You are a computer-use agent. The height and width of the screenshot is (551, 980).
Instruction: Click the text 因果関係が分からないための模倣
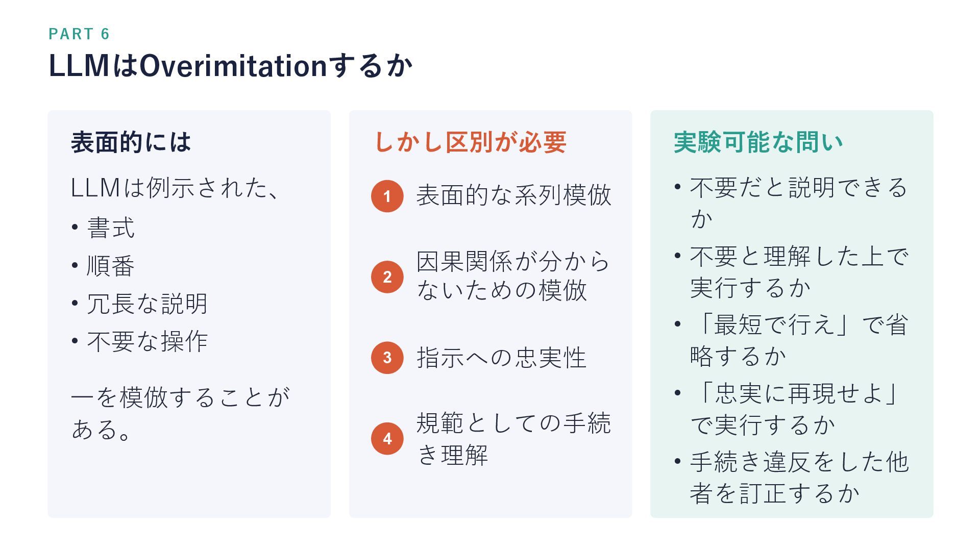tap(513, 276)
